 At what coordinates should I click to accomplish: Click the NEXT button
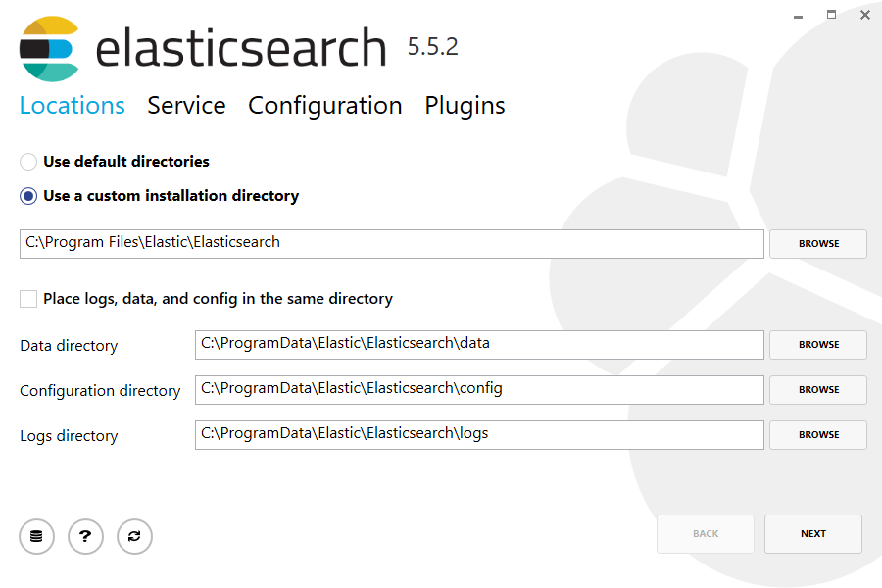pyautogui.click(x=813, y=534)
